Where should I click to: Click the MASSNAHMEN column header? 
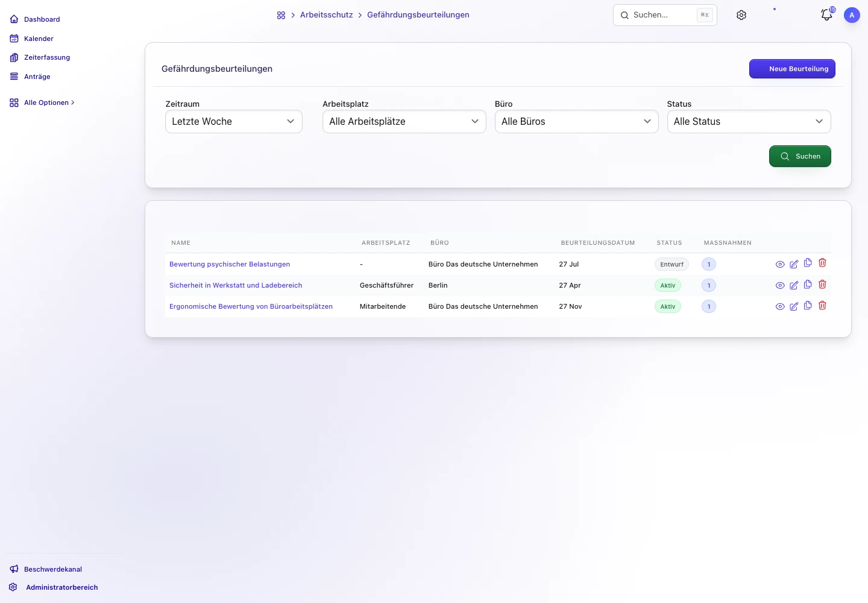click(x=728, y=243)
